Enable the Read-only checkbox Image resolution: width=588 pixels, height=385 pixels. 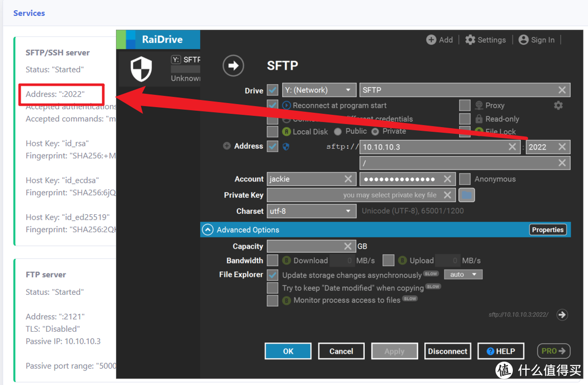[x=464, y=119]
